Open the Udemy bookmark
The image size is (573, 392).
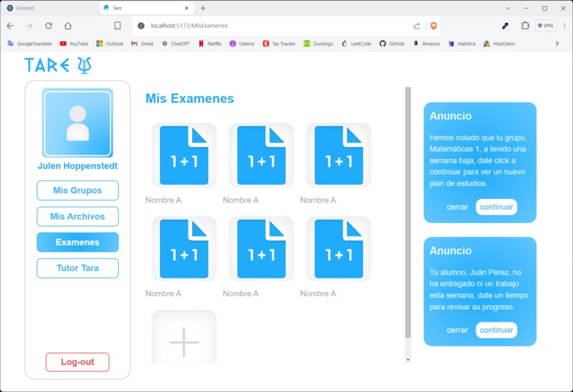click(242, 44)
